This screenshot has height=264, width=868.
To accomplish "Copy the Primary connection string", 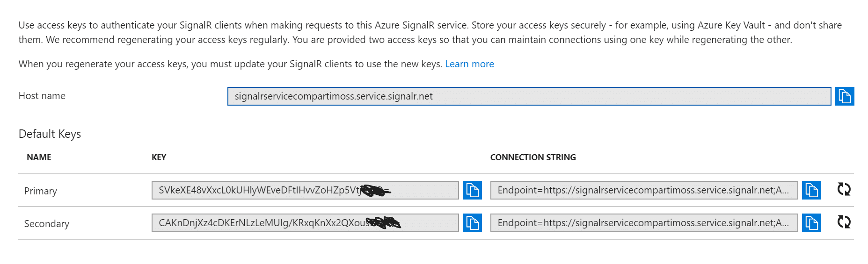I will click(811, 190).
